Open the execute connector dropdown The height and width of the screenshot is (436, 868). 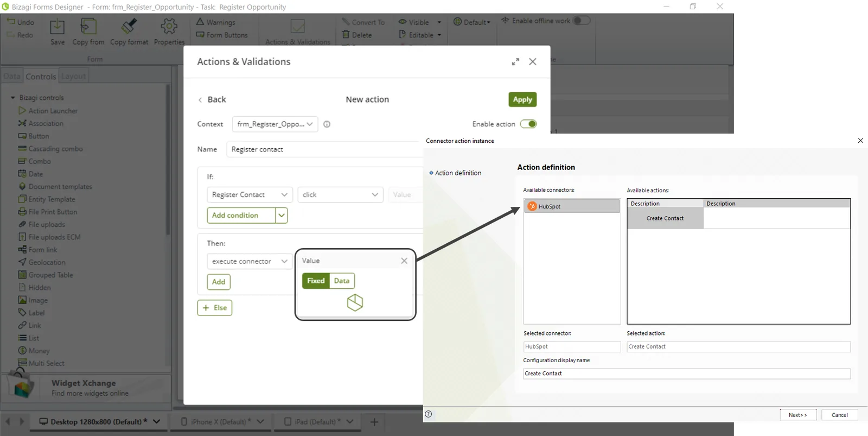[x=250, y=261]
